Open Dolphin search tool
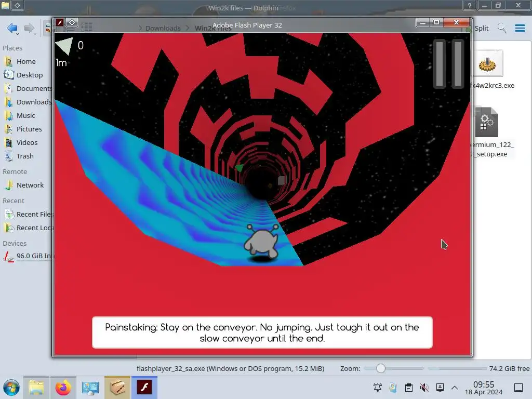Image resolution: width=532 pixels, height=399 pixels. tap(502, 28)
